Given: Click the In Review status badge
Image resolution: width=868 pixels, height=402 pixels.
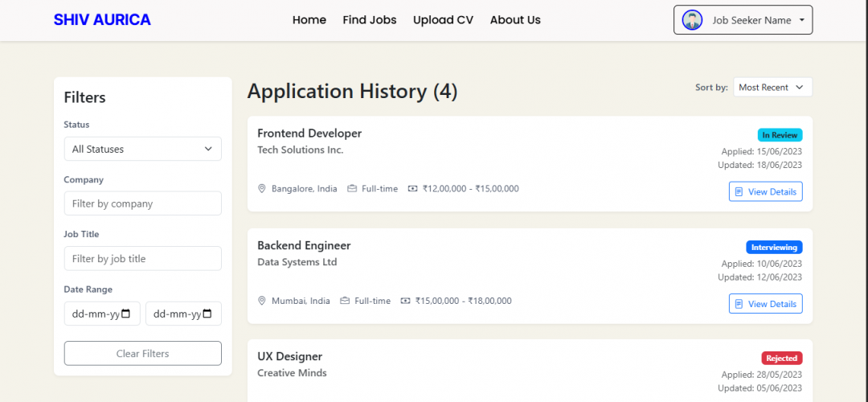Looking at the screenshot, I should tap(780, 134).
